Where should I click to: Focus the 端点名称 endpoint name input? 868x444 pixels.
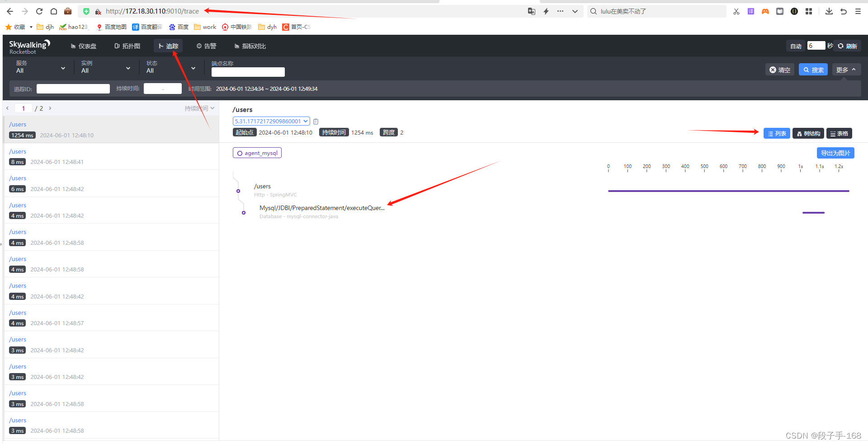click(x=248, y=72)
